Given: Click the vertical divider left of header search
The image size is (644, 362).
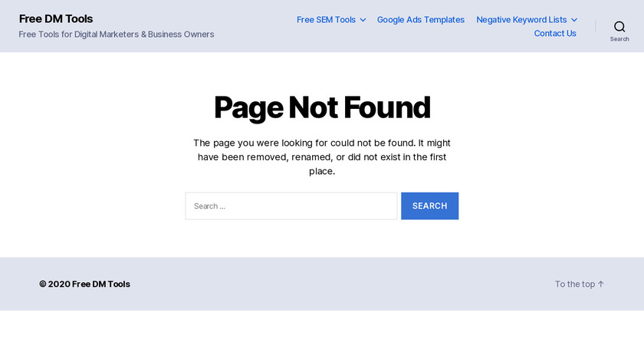Looking at the screenshot, I should (x=596, y=26).
